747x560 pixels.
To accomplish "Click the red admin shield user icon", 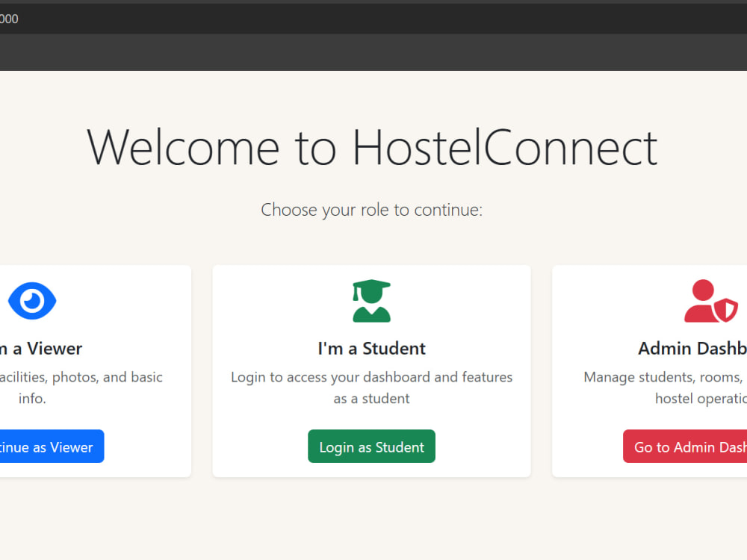I will pos(711,301).
